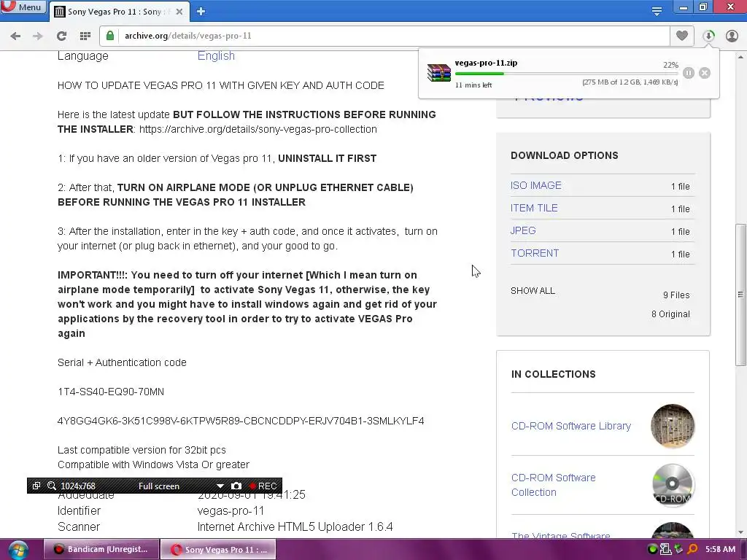Viewport: 747px width, 560px height.
Task: Open the tab menu icon in title bar
Action: 657,11
